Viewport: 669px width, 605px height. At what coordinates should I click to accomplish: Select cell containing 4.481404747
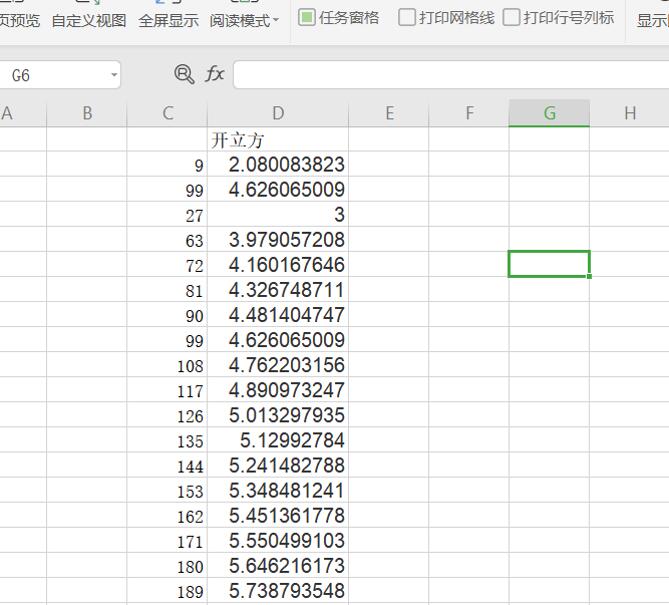[x=278, y=315]
